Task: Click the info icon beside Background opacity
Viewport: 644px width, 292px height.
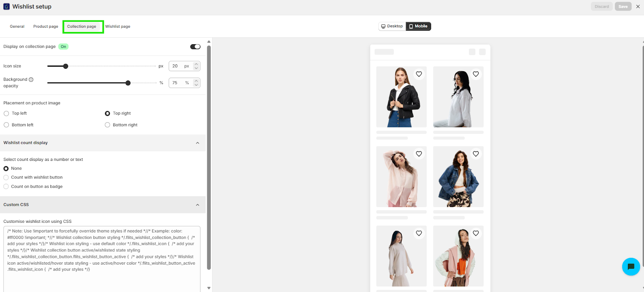Action: click(x=31, y=80)
